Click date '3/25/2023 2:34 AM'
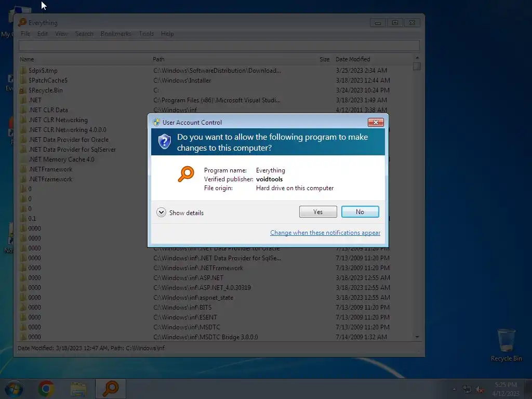532x399 pixels. [x=362, y=71]
